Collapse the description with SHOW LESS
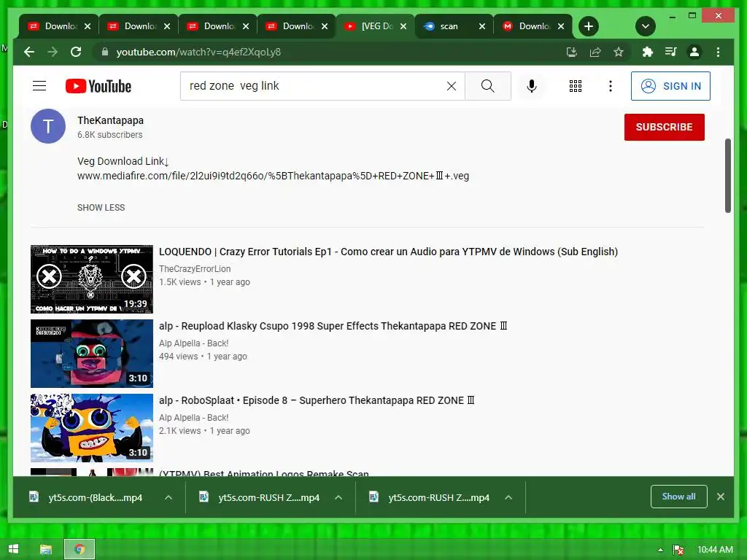This screenshot has width=747, height=560. 101,208
